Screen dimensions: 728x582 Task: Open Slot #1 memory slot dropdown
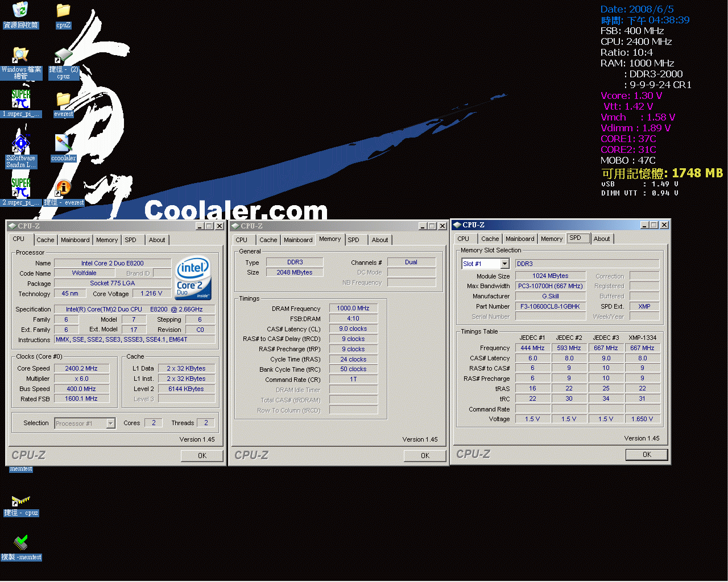coord(504,264)
